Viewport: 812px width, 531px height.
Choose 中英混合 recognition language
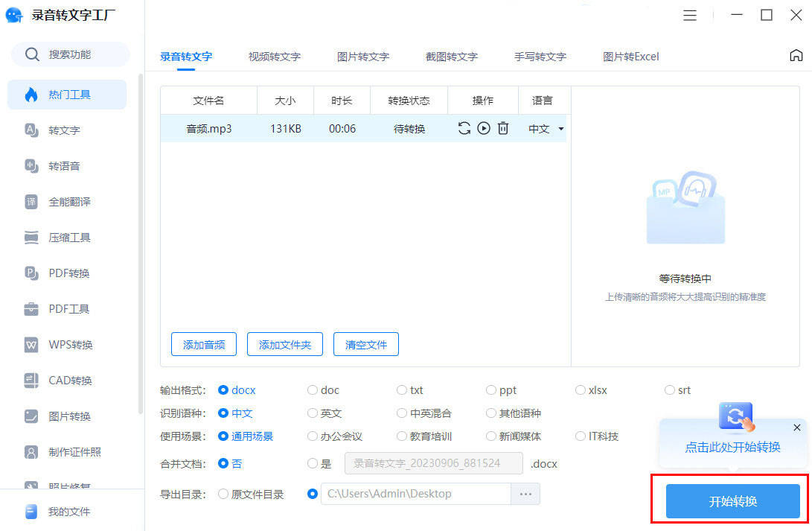(x=424, y=413)
